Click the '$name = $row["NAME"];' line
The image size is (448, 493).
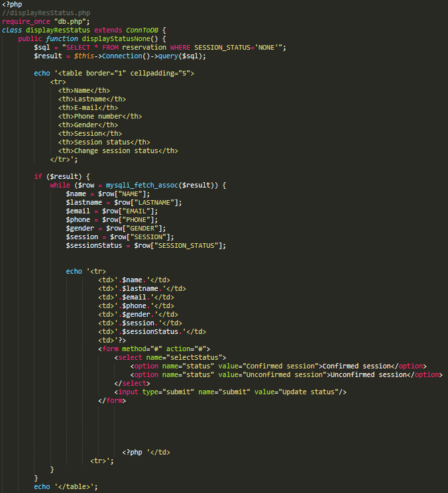(108, 194)
